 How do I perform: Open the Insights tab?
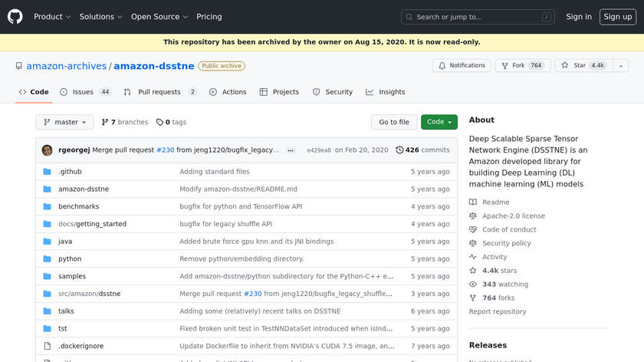tap(385, 92)
